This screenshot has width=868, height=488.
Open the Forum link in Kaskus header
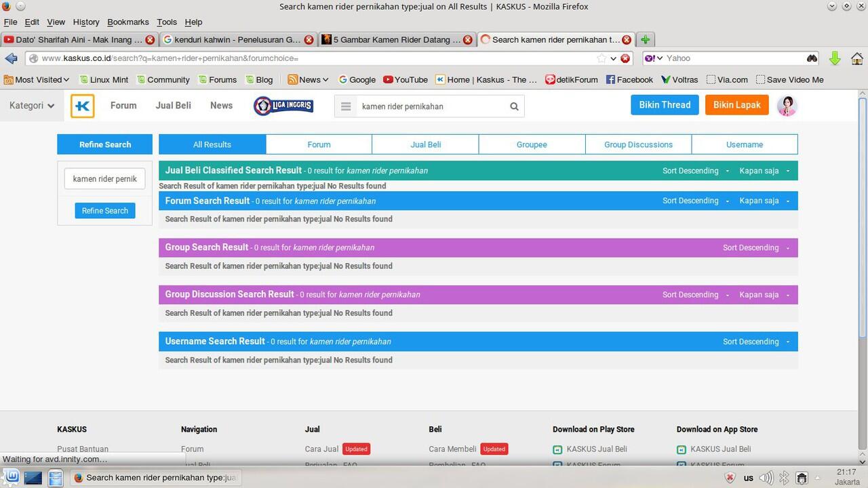tap(123, 106)
